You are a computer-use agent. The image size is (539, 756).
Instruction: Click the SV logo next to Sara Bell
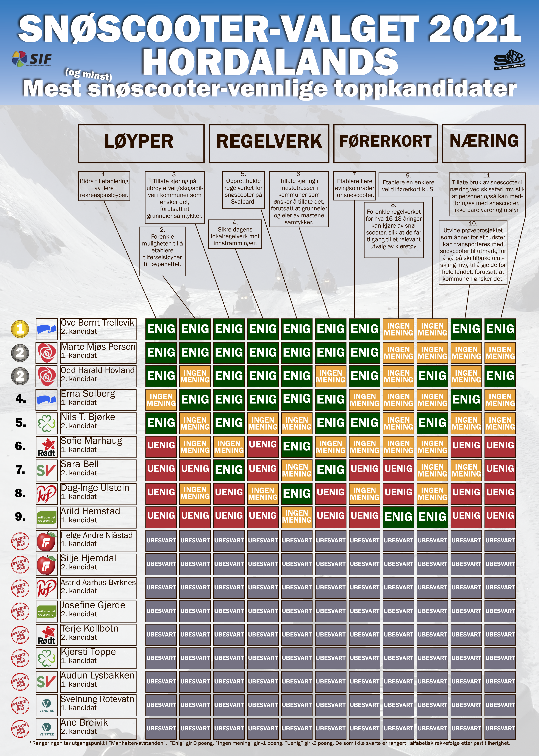[x=47, y=470]
